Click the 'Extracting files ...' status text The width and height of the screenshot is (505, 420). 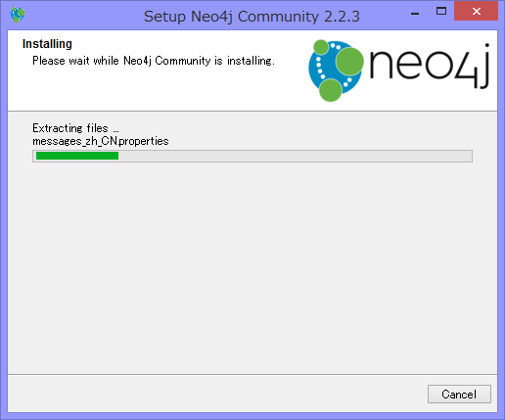coord(75,128)
